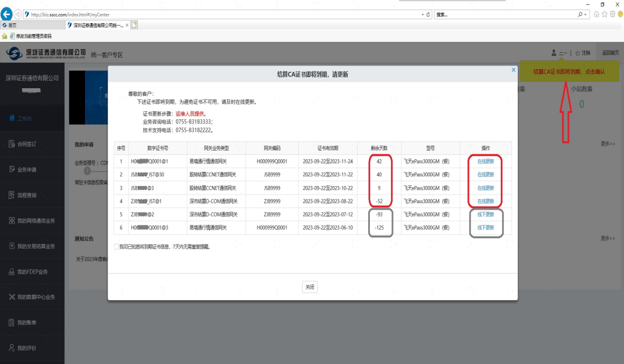
Task: Click the yellow CA certificate expiry notice
Action: (569, 72)
